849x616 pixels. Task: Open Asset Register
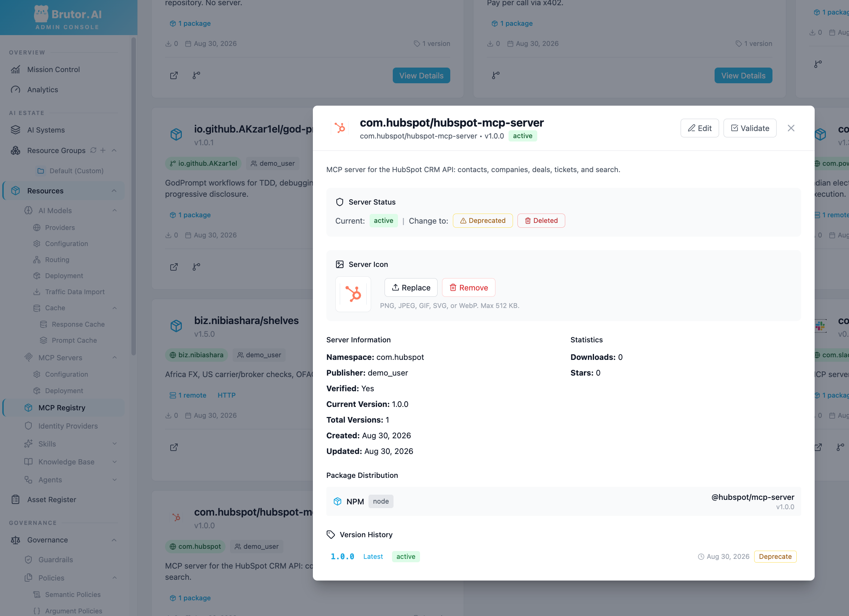click(x=51, y=499)
